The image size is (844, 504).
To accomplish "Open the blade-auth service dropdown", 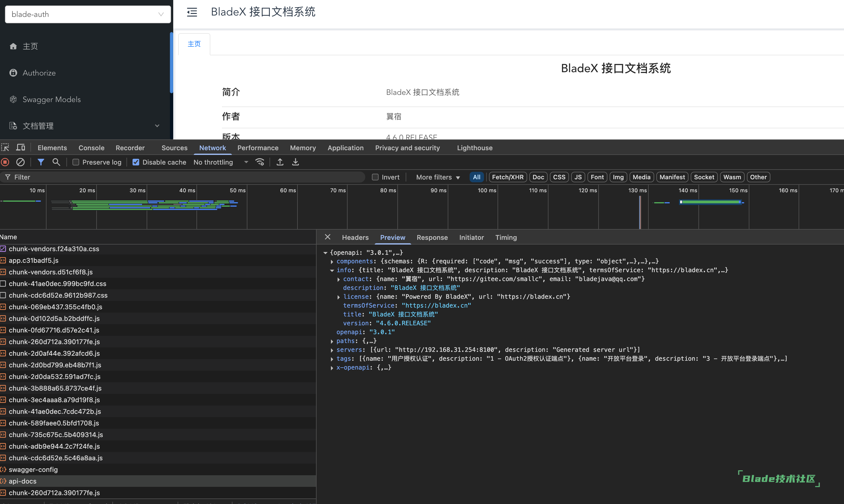I will (x=88, y=14).
